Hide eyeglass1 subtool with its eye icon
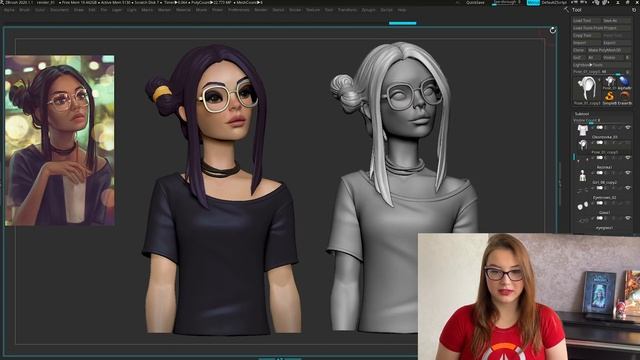 coord(628,218)
